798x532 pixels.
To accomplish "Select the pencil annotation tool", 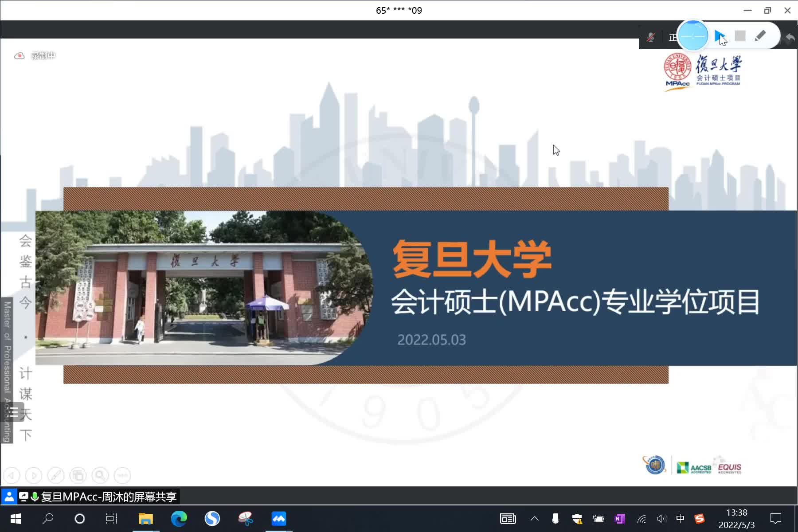I will 761,35.
